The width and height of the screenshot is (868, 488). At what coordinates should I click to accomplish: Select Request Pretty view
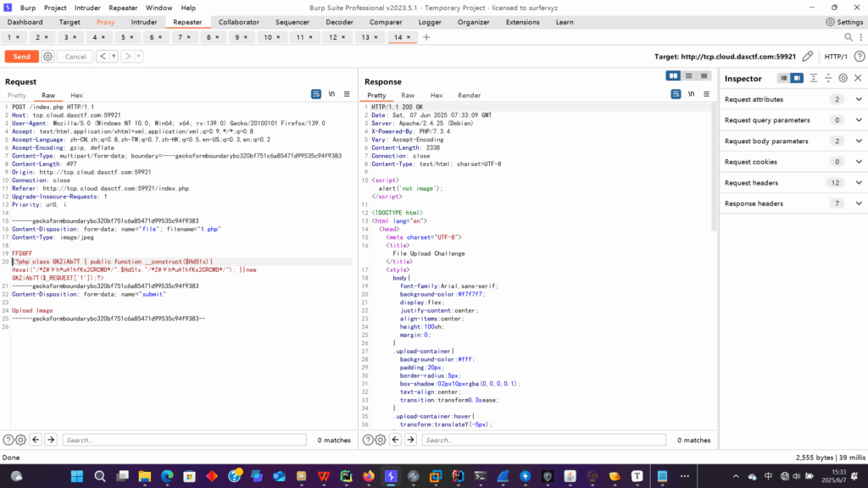coord(17,95)
